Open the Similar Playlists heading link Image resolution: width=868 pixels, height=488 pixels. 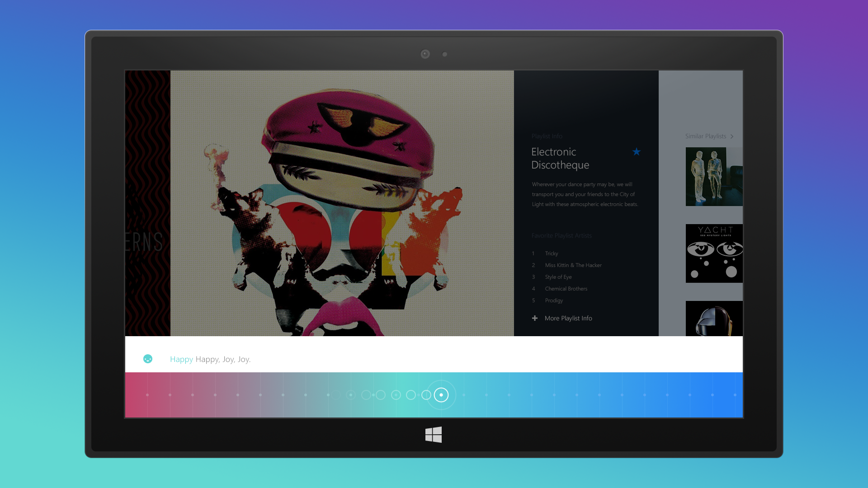point(706,136)
